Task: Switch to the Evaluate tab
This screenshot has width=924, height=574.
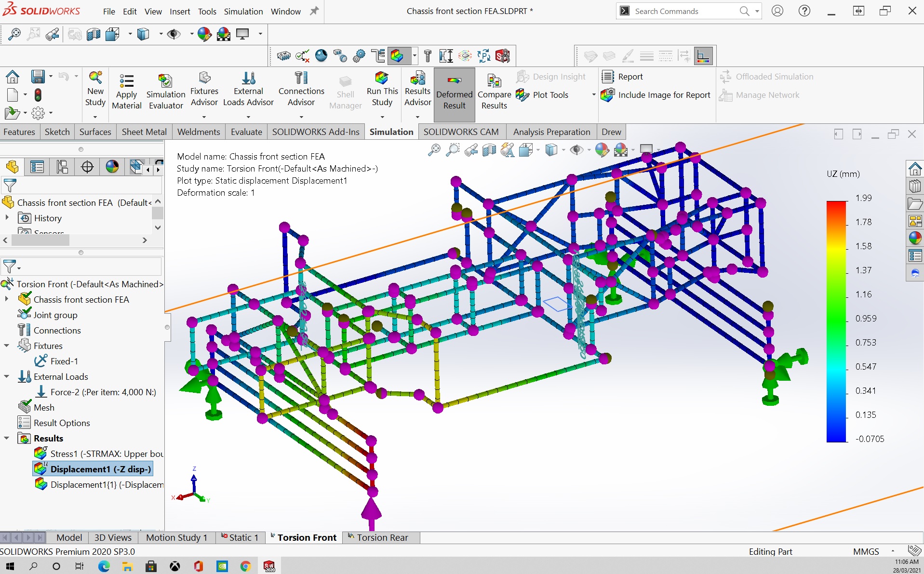Action: pyautogui.click(x=246, y=132)
